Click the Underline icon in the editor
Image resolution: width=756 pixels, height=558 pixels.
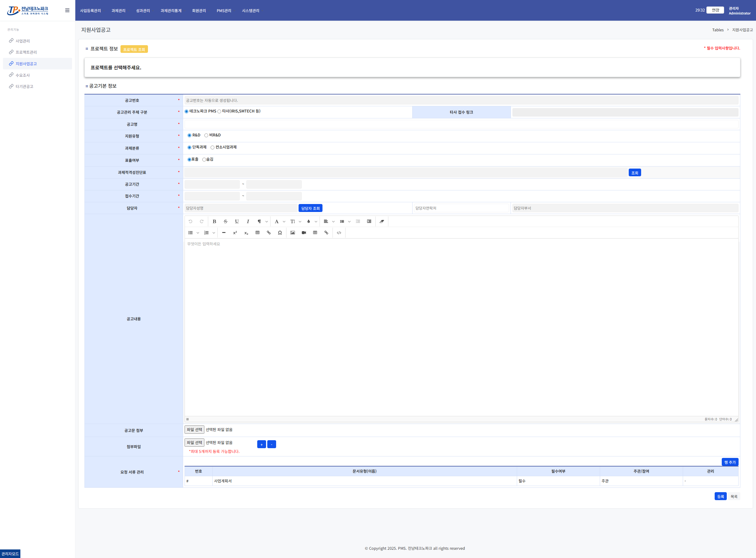(x=237, y=222)
